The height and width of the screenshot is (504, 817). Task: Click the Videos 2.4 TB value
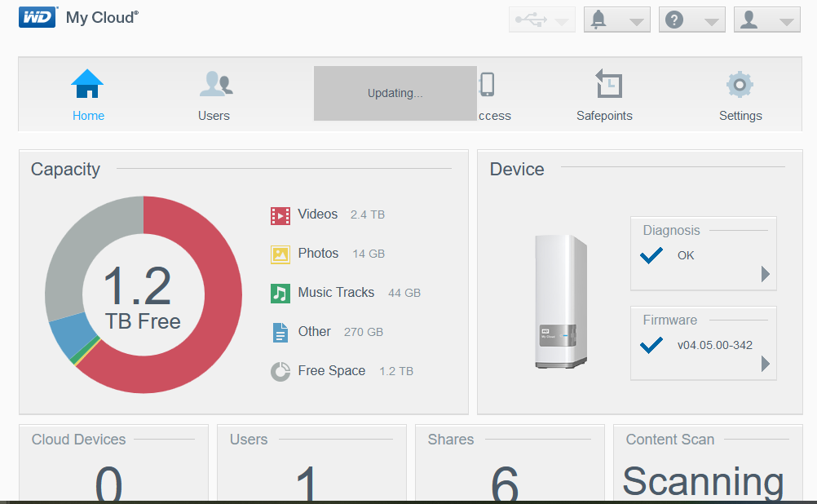368,214
